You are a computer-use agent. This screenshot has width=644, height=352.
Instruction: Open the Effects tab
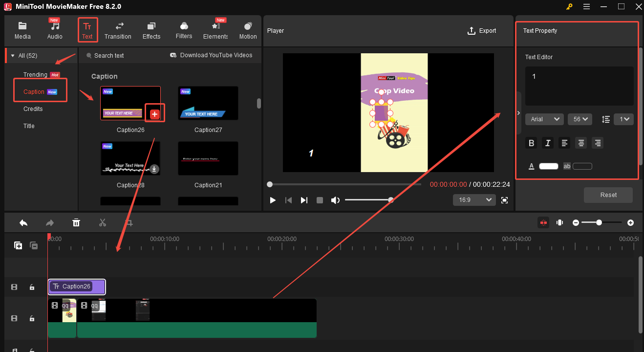151,30
